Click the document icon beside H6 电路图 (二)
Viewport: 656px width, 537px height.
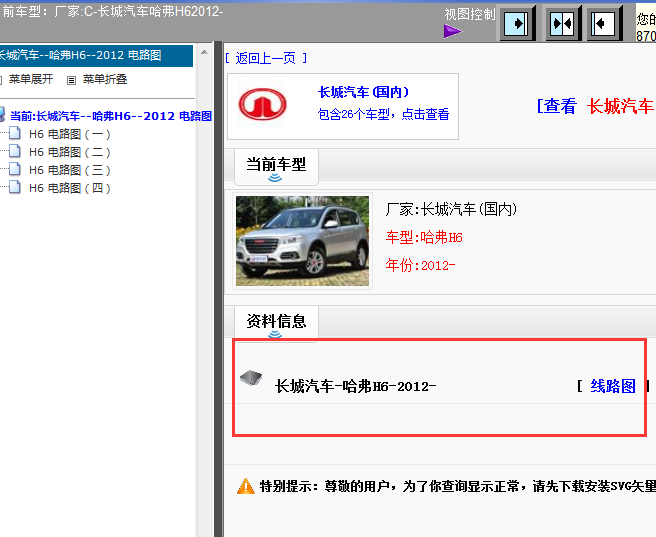(x=15, y=151)
